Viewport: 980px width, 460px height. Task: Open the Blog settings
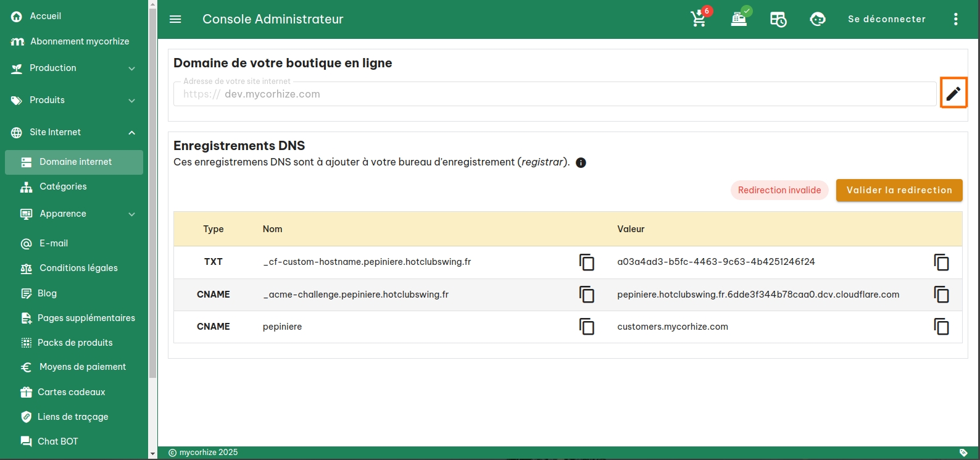[47, 293]
